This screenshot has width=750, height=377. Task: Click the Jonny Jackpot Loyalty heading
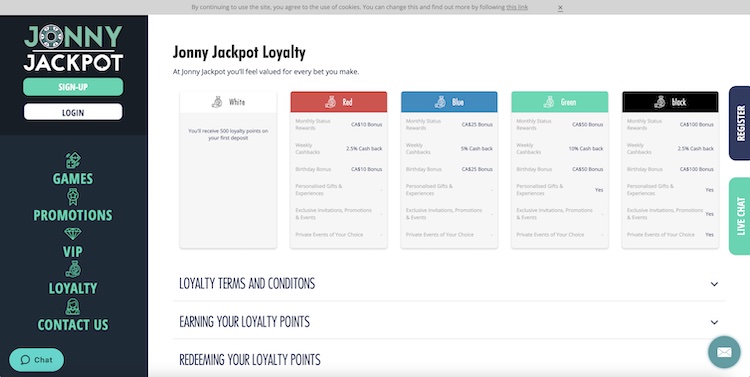click(239, 52)
